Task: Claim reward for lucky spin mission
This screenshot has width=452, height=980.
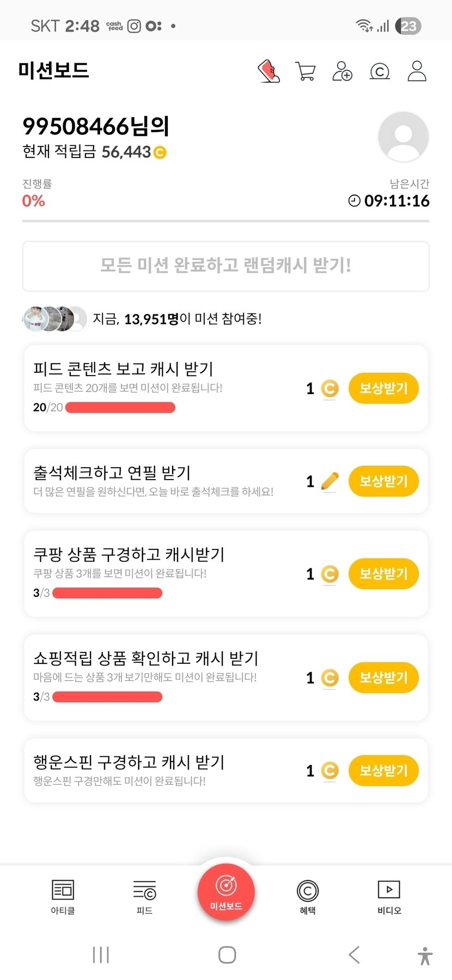Action: (x=383, y=771)
